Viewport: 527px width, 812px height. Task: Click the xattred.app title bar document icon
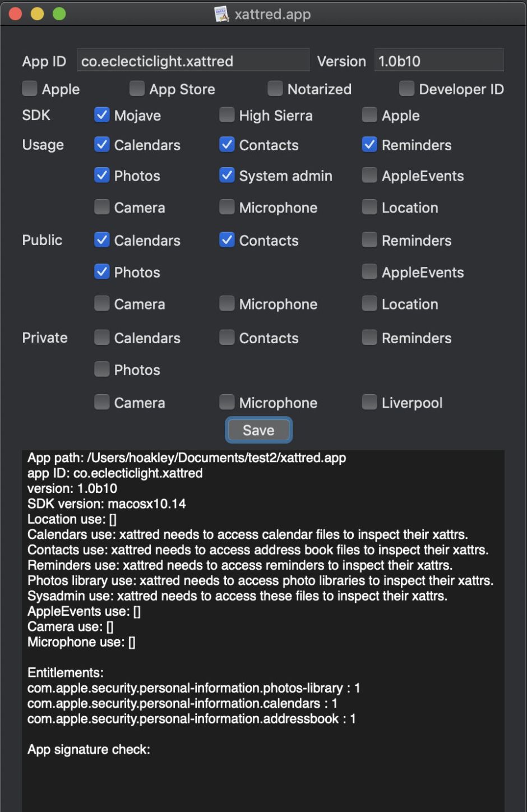[222, 14]
